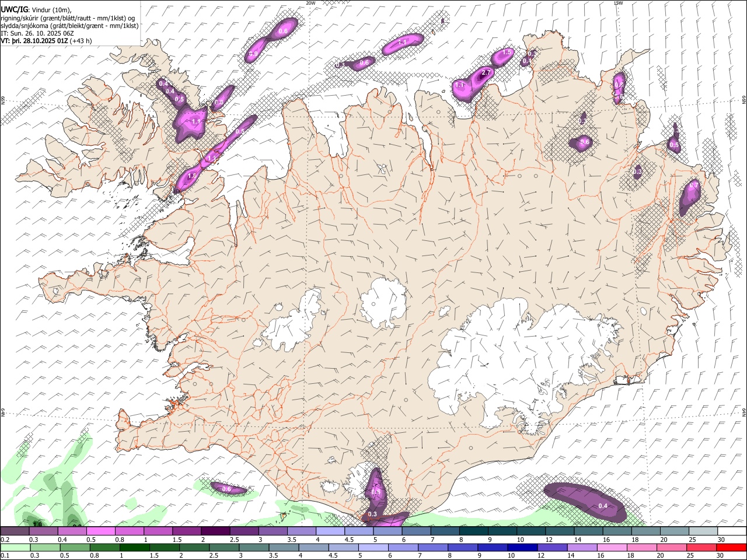The height and width of the screenshot is (560, 747).
Task: Pick the snow legend swatch between 0.2 and 0.3
Action: tap(15, 531)
